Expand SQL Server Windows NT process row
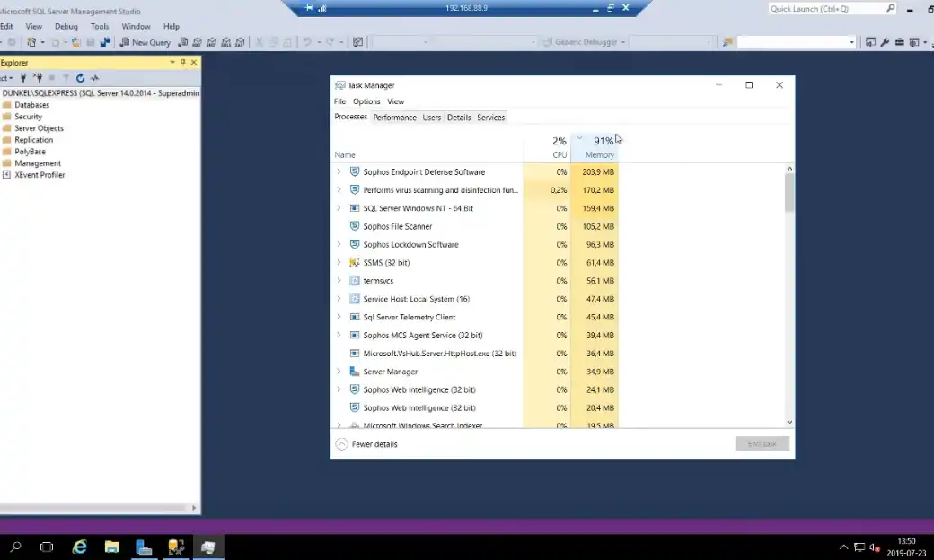The width and height of the screenshot is (934, 560). (x=339, y=207)
